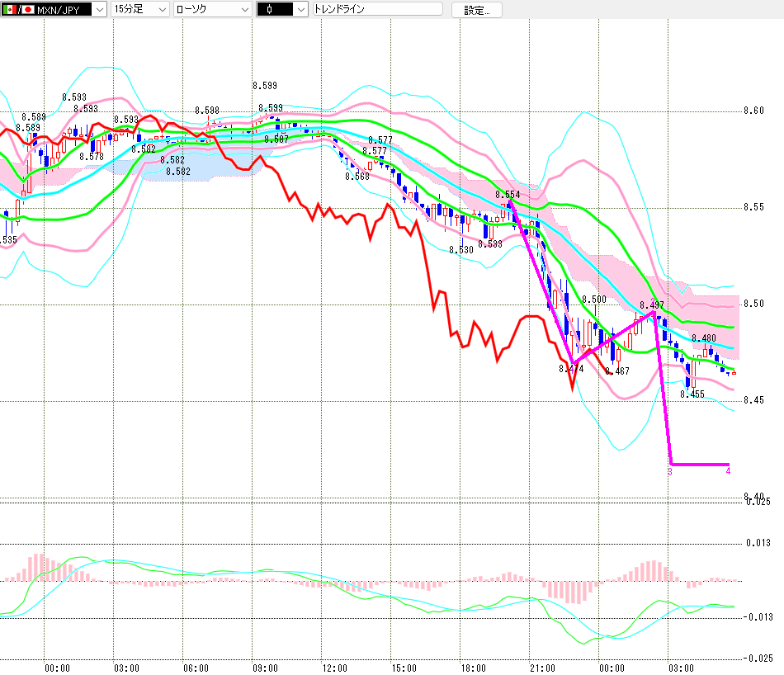Image resolution: width=784 pixels, height=675 pixels.
Task: Click the 8.455 low price label
Action: (692, 394)
